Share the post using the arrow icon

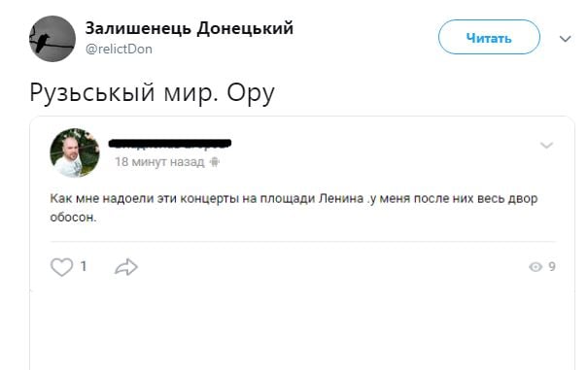[x=126, y=267]
